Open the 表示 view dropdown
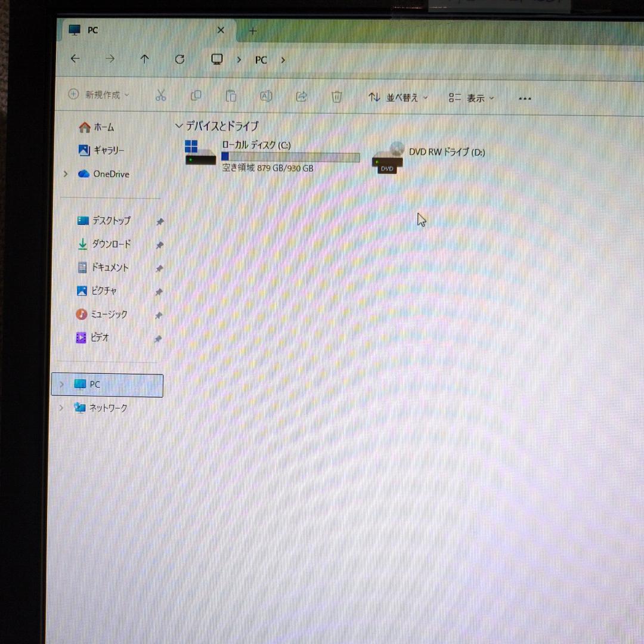This screenshot has width=644, height=644. (472, 98)
